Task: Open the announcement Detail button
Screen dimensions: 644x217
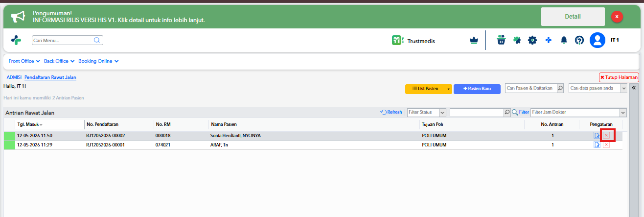Action: click(573, 17)
